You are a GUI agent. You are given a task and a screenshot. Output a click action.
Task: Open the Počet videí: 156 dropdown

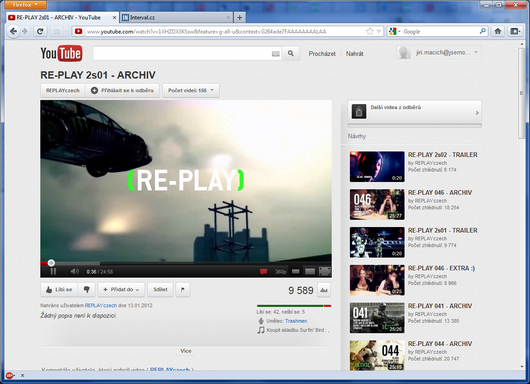(191, 91)
